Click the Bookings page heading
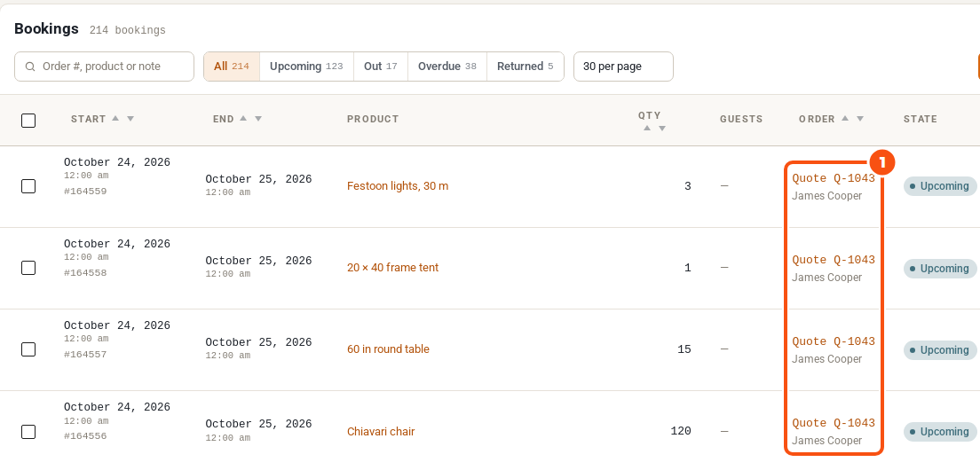 click(46, 28)
